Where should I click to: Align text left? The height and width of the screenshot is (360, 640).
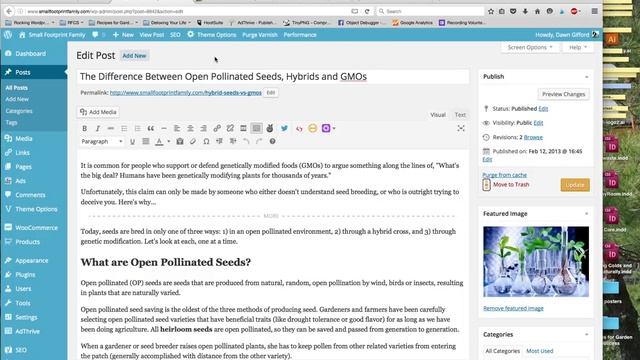click(x=177, y=128)
